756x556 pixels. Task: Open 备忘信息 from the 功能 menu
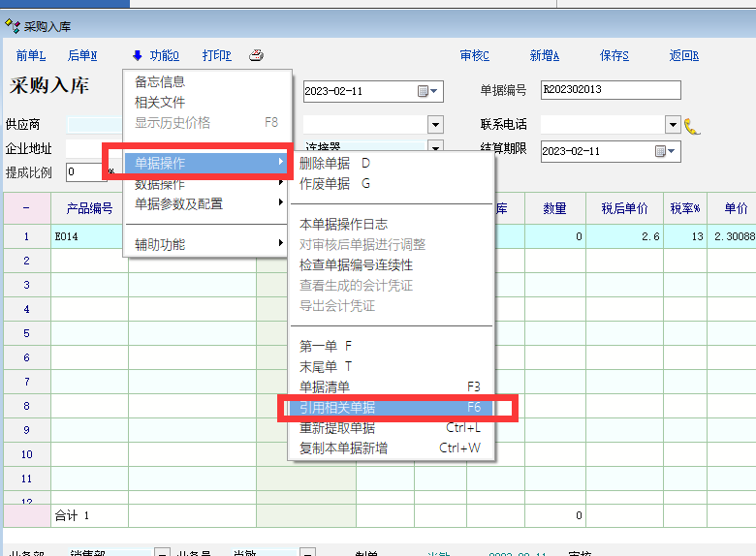(160, 82)
